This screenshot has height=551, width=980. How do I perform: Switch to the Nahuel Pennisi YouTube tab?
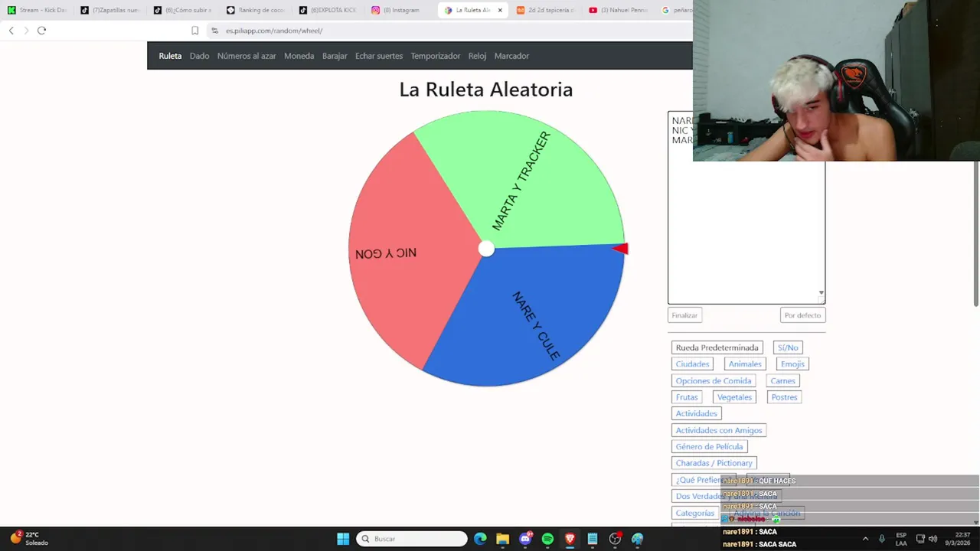tap(619, 10)
